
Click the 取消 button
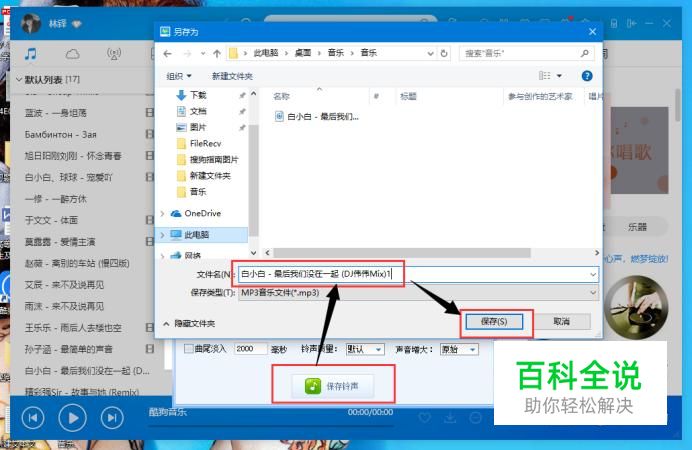tap(561, 322)
